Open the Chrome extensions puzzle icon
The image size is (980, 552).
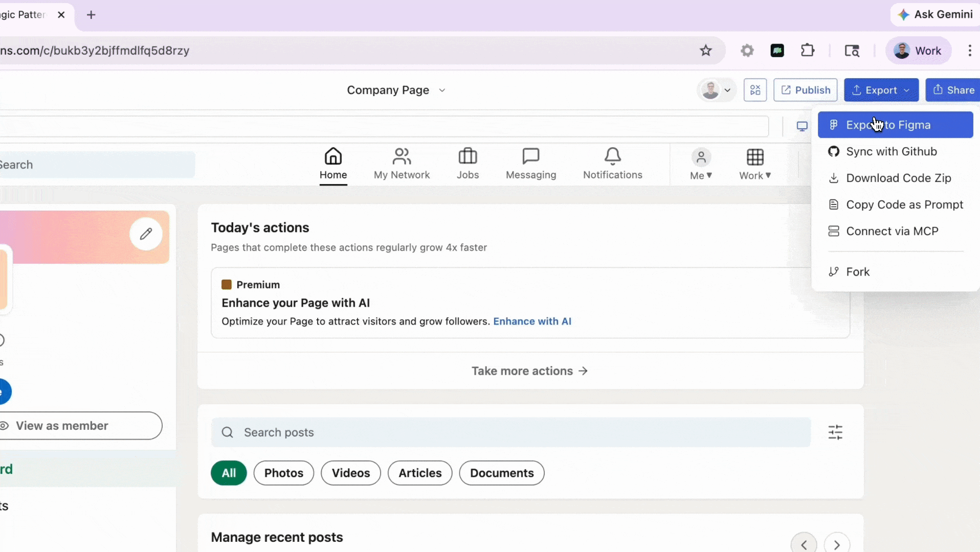click(808, 51)
